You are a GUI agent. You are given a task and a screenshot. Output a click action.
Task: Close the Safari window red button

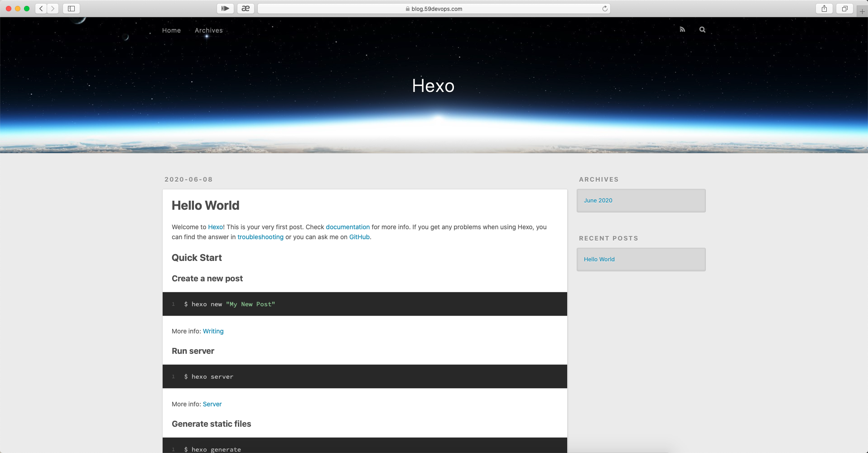click(x=9, y=9)
